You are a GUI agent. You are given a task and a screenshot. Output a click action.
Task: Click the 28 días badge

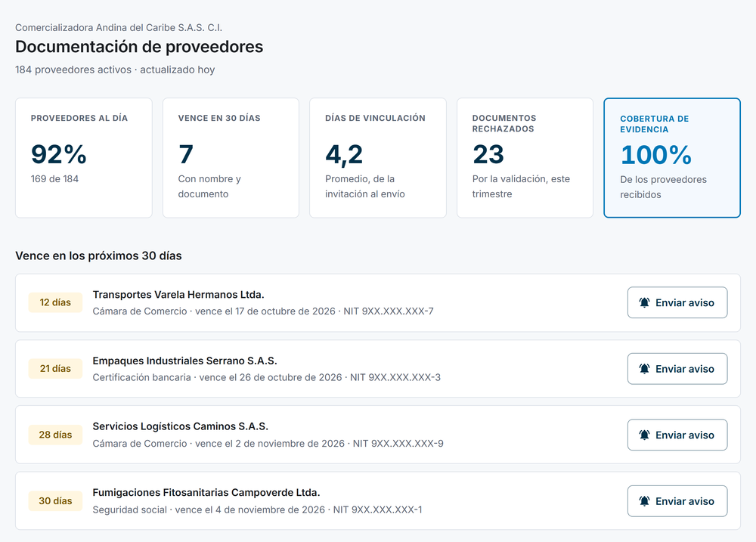pos(55,435)
